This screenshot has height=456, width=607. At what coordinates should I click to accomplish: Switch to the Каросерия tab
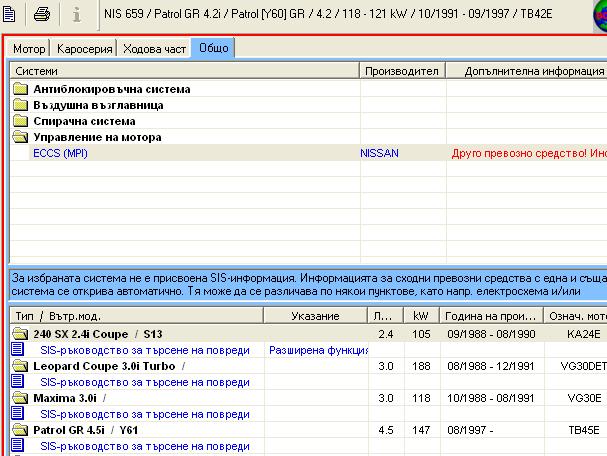point(84,49)
